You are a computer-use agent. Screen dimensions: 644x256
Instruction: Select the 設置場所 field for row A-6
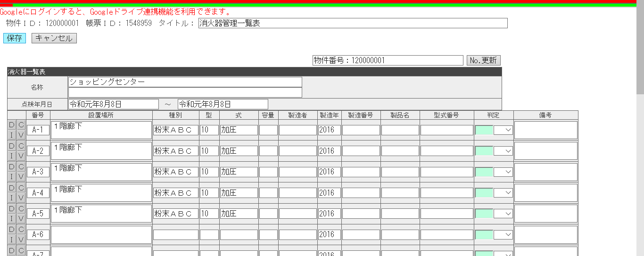pyautogui.click(x=101, y=234)
